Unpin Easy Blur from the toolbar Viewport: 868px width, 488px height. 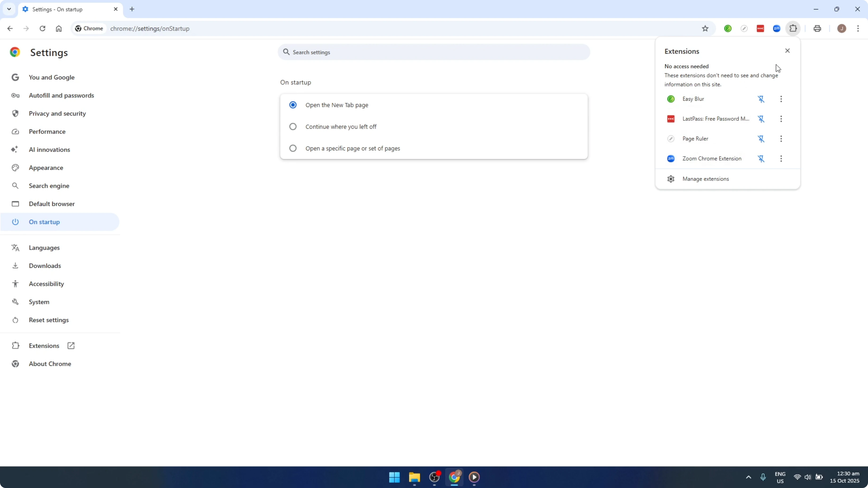tap(762, 99)
